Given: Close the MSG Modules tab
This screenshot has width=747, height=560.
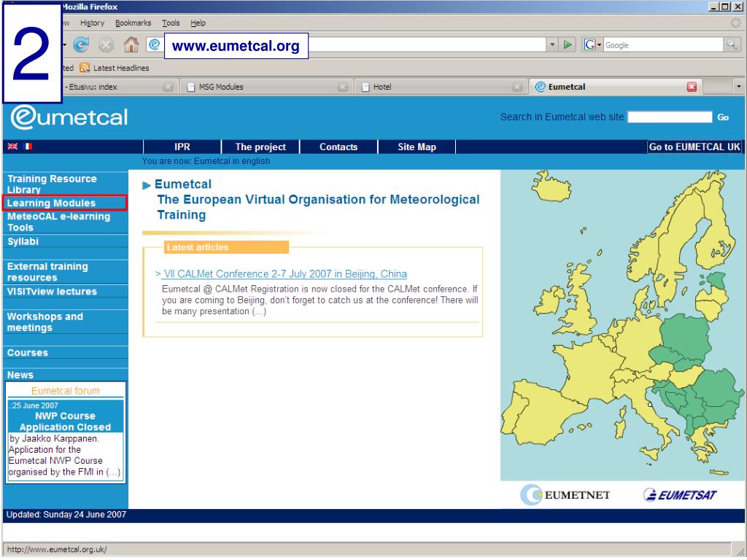Looking at the screenshot, I should tap(343, 87).
